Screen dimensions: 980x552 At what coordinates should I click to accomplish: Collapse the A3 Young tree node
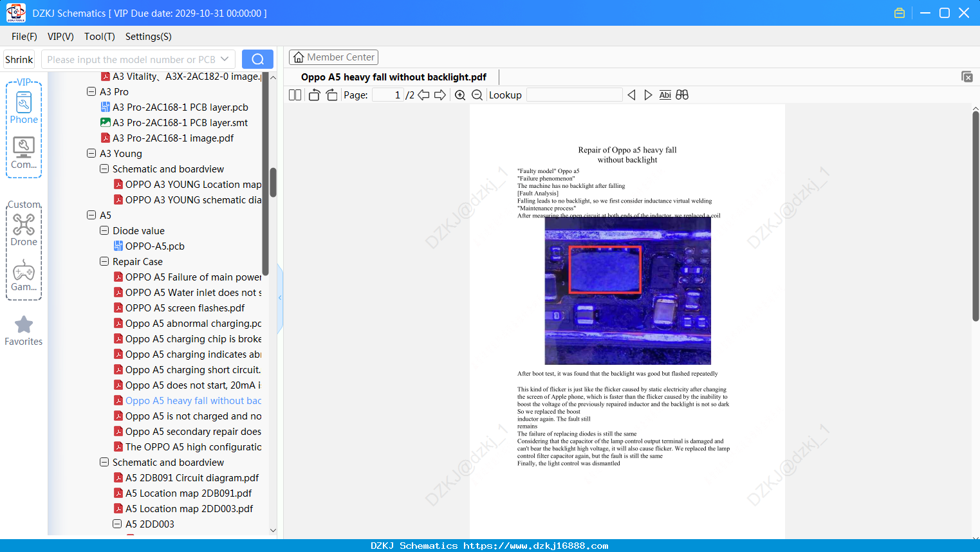coord(91,153)
